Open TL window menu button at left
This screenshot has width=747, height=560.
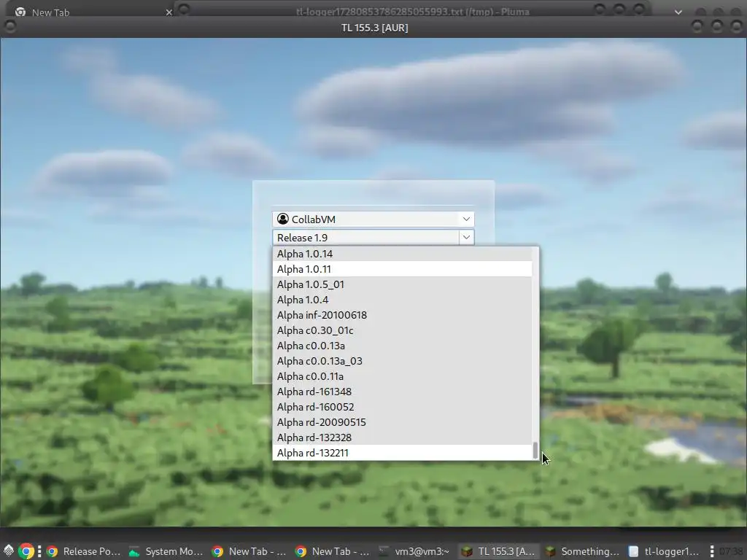click(x=9, y=27)
